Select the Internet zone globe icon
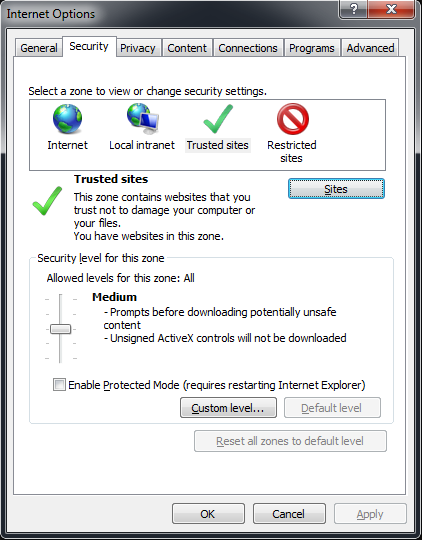This screenshot has height=540, width=422. tap(68, 119)
